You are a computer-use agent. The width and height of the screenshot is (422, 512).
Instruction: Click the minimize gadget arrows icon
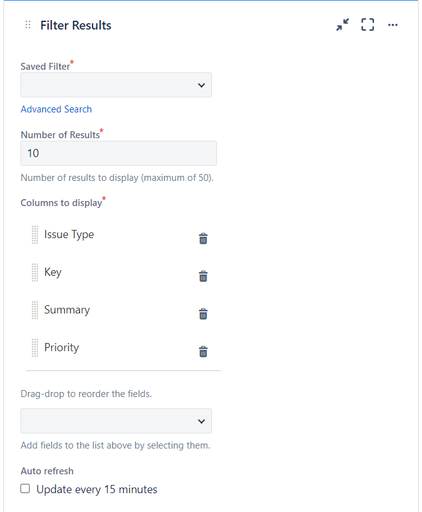[x=342, y=25]
